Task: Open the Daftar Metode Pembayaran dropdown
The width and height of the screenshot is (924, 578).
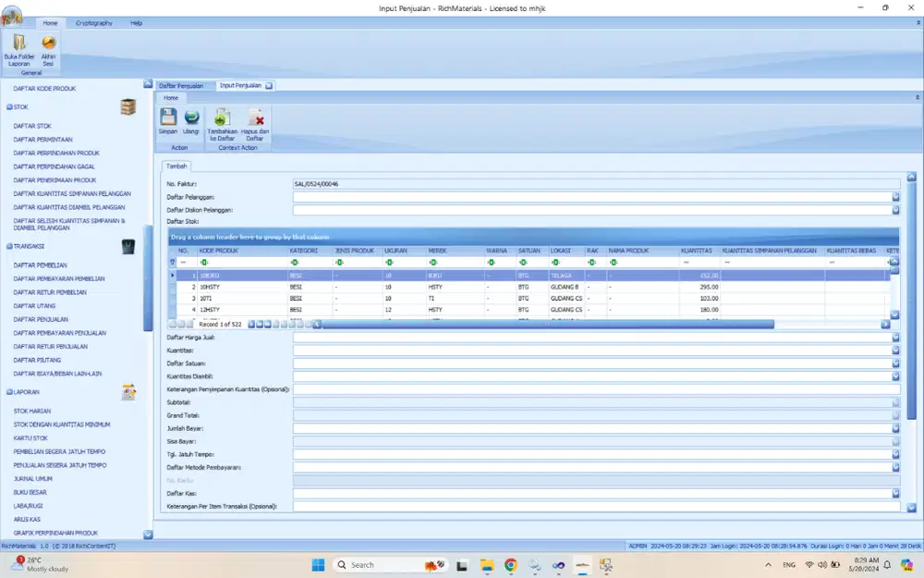Action: (895, 467)
